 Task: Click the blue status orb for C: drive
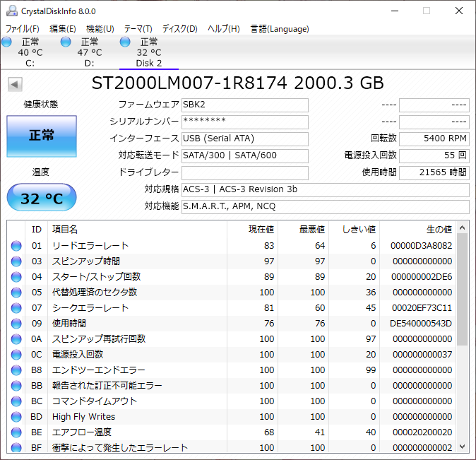[x=6, y=42]
